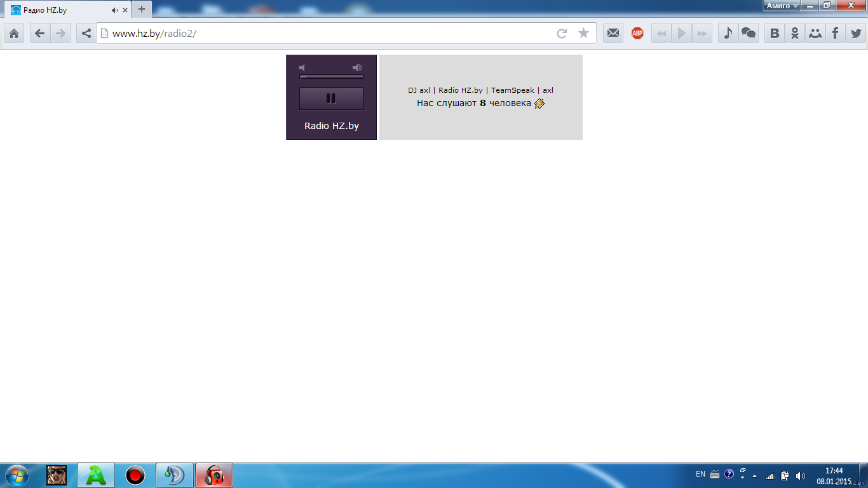Bookmark this page with the star
The image size is (868, 488).
[x=583, y=33]
